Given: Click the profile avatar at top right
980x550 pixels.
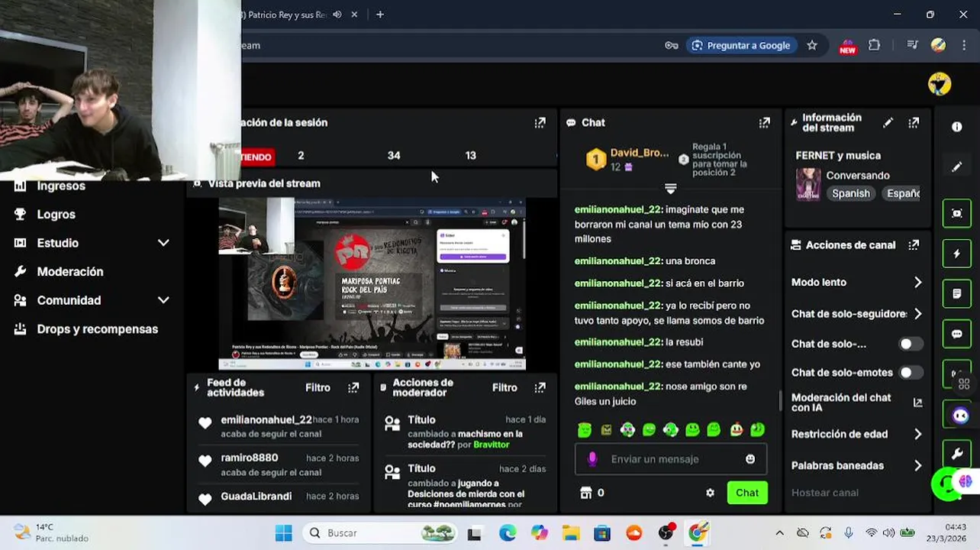Looking at the screenshot, I should pyautogui.click(x=940, y=84).
